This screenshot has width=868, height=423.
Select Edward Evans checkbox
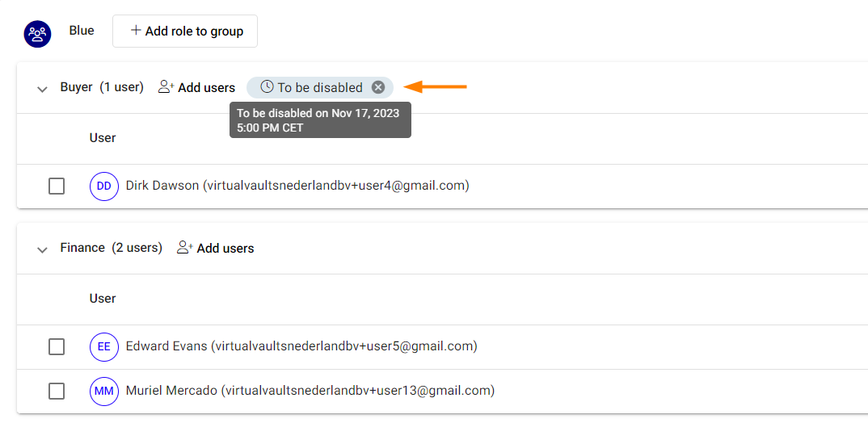point(57,346)
